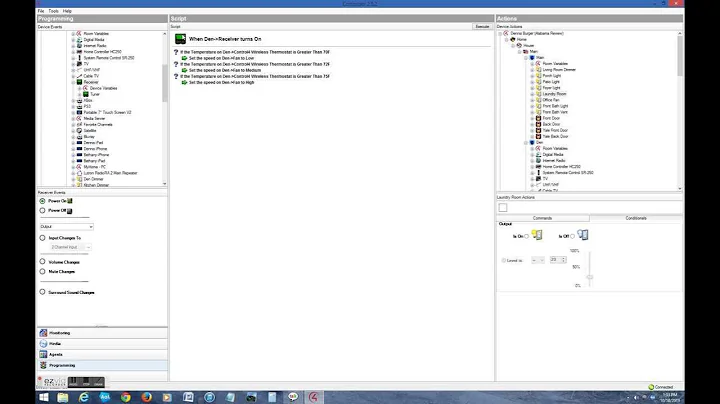Select the Volume Changes radio button
The width and height of the screenshot is (720, 404).
pos(42,262)
